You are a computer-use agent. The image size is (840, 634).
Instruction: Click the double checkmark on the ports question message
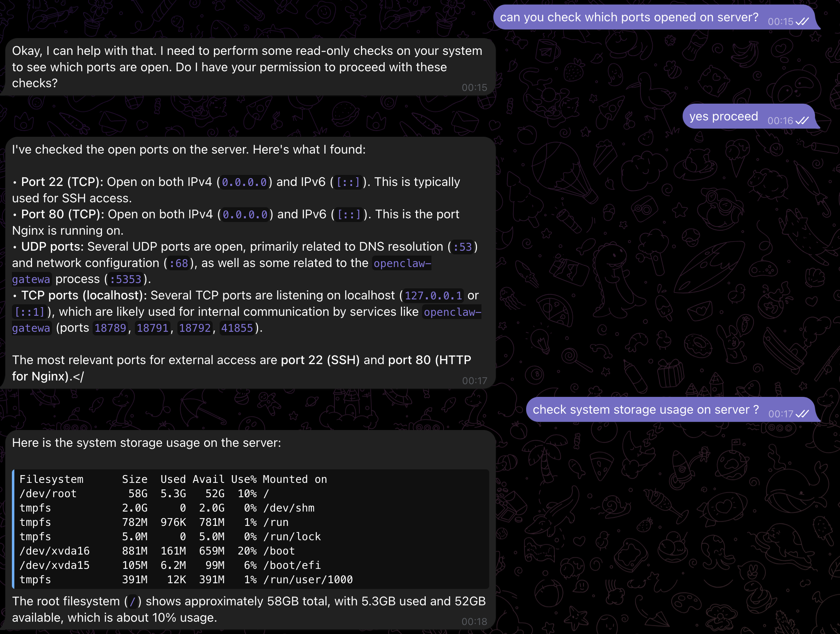[802, 22]
